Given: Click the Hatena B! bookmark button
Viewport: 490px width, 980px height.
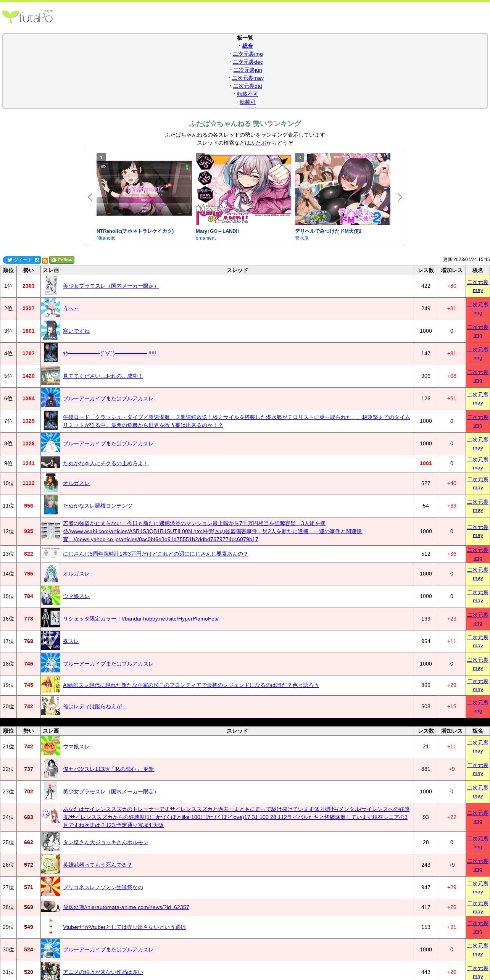Looking at the screenshot, I should point(37,260).
